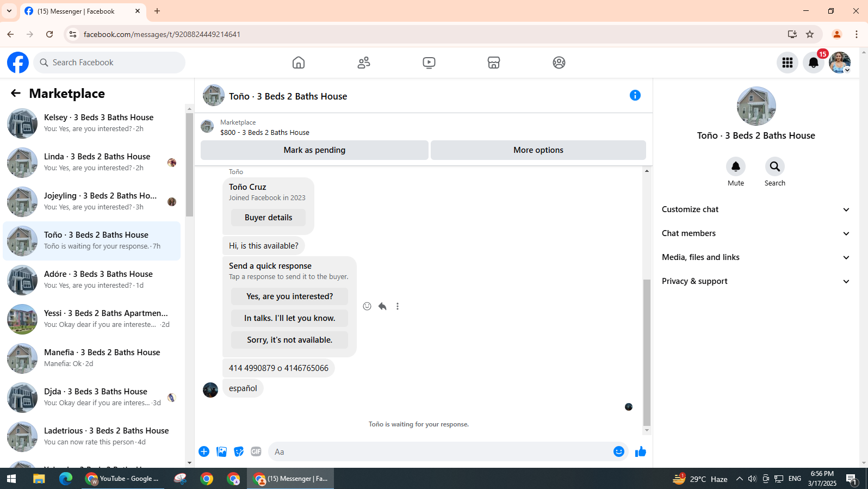Bookmark this page with the star icon
This screenshot has height=489, width=868.
[x=810, y=34]
